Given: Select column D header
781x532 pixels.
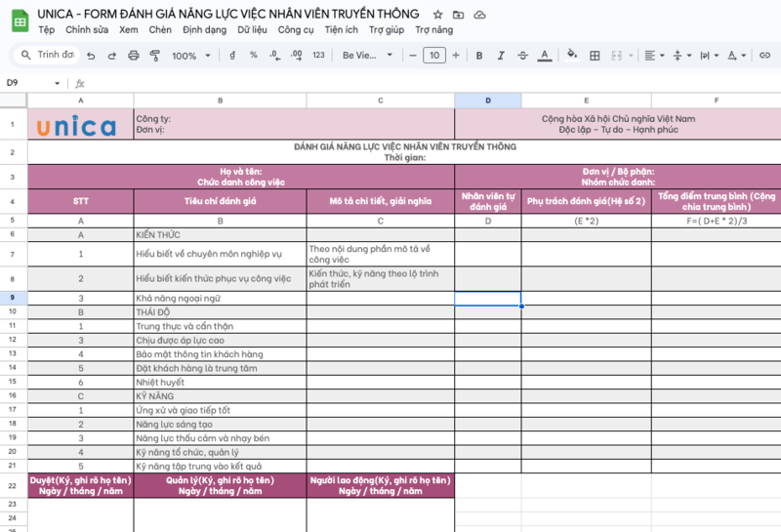Looking at the screenshot, I should 487,101.
